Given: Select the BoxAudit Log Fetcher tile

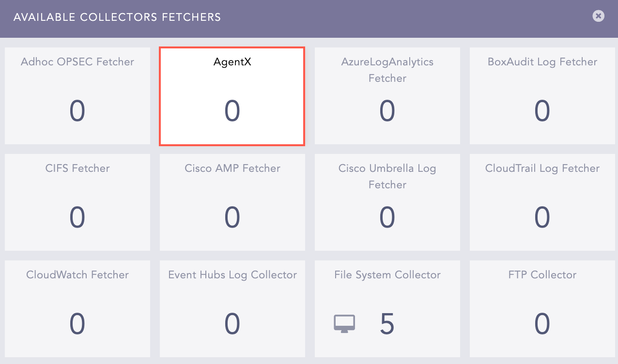Looking at the screenshot, I should click(542, 96).
